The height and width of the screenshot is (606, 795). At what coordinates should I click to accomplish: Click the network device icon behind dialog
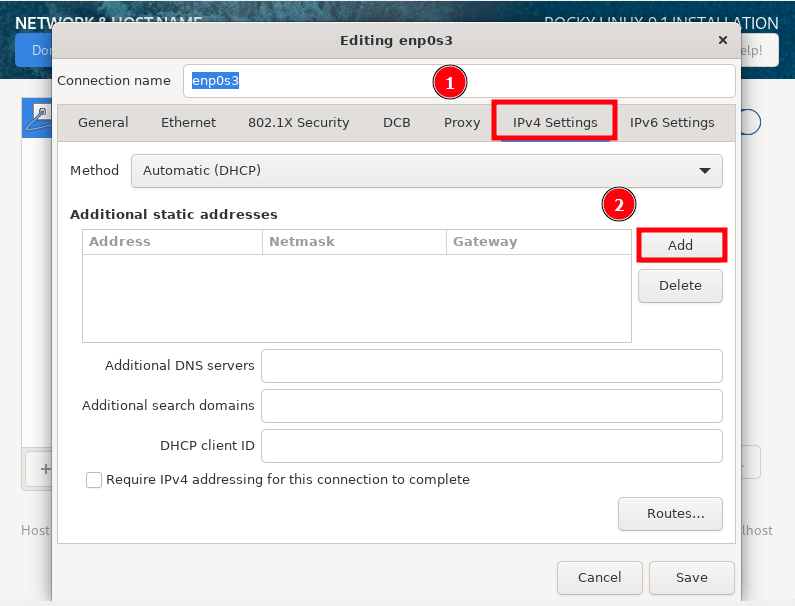pos(40,117)
